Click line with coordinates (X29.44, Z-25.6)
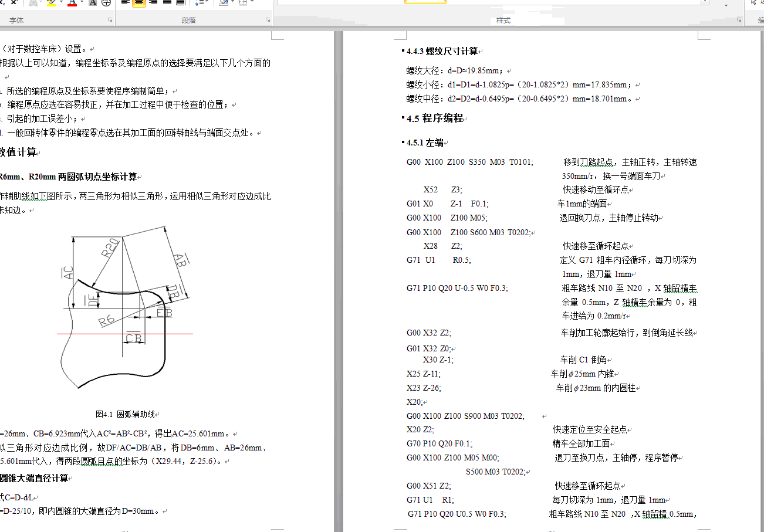Screen dimensions: 764x532 tap(111, 462)
